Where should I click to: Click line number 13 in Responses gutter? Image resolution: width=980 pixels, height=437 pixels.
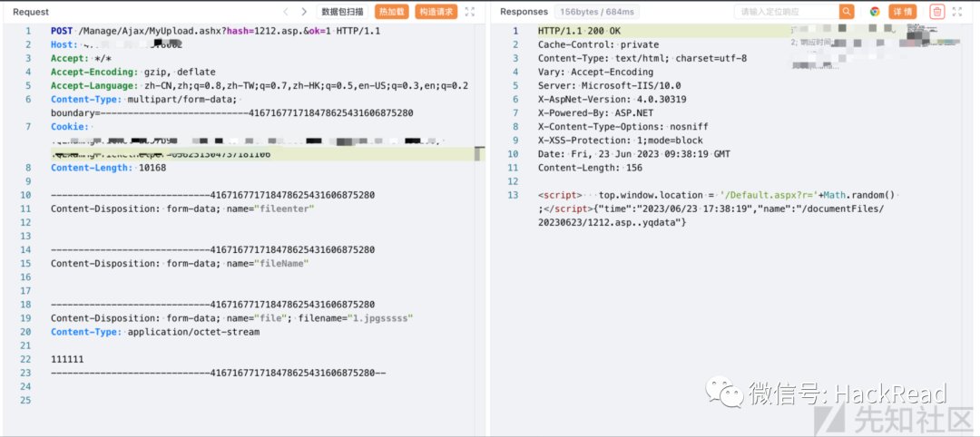[x=514, y=195]
